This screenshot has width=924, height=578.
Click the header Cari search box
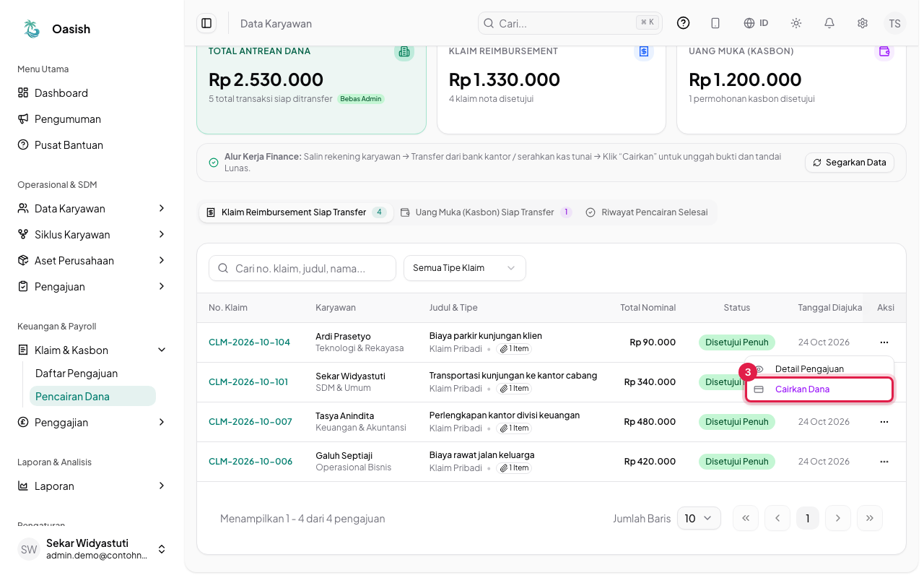coord(570,23)
